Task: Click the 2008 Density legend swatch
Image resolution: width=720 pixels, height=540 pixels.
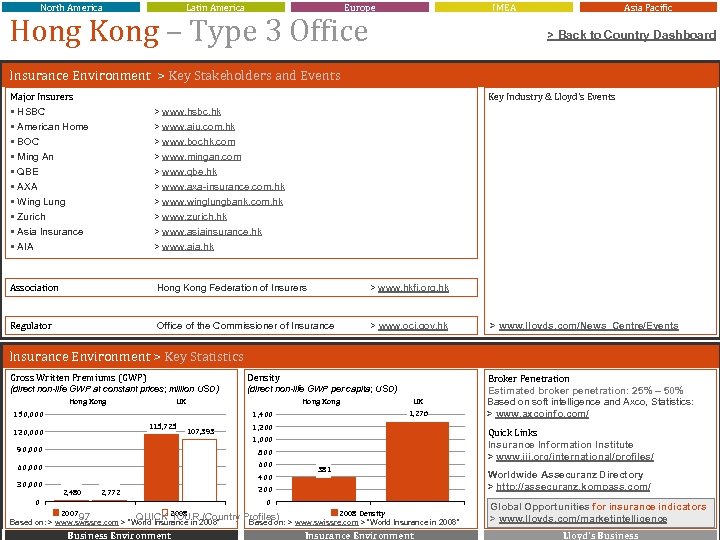Action: pos(334,512)
